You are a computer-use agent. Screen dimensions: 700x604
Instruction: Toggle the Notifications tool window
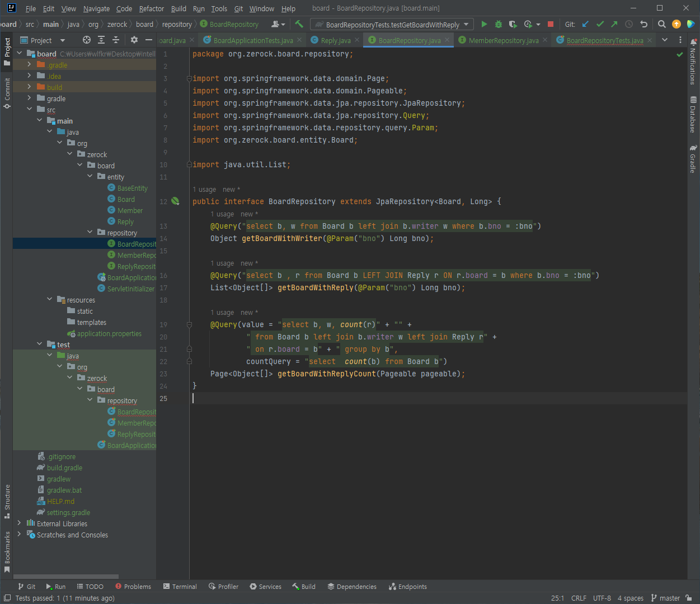693,62
